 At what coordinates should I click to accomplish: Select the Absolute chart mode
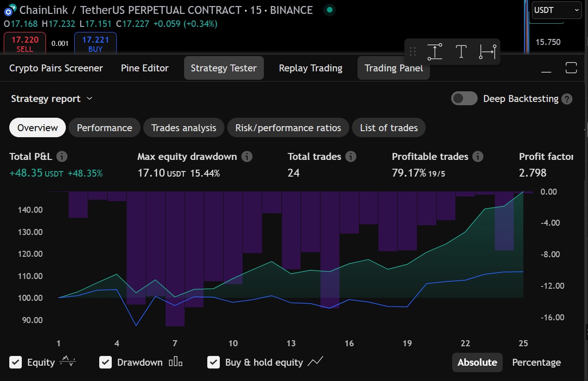click(x=477, y=362)
